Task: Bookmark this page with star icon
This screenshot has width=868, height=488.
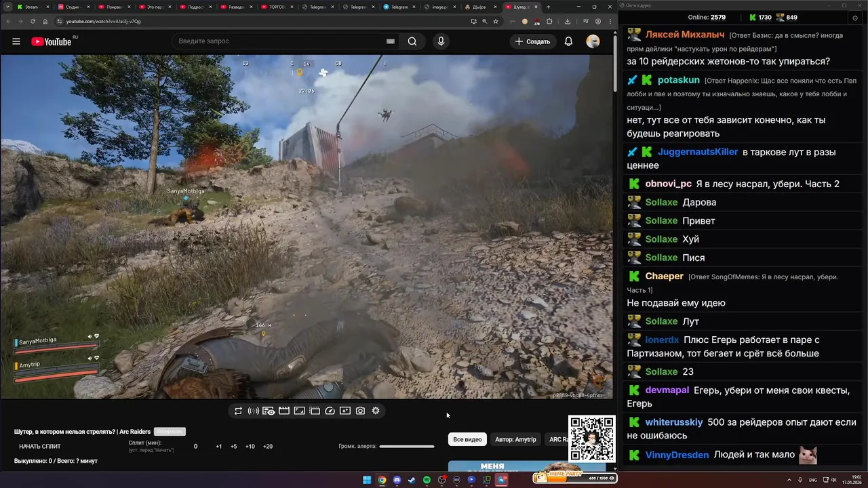Action: (496, 21)
